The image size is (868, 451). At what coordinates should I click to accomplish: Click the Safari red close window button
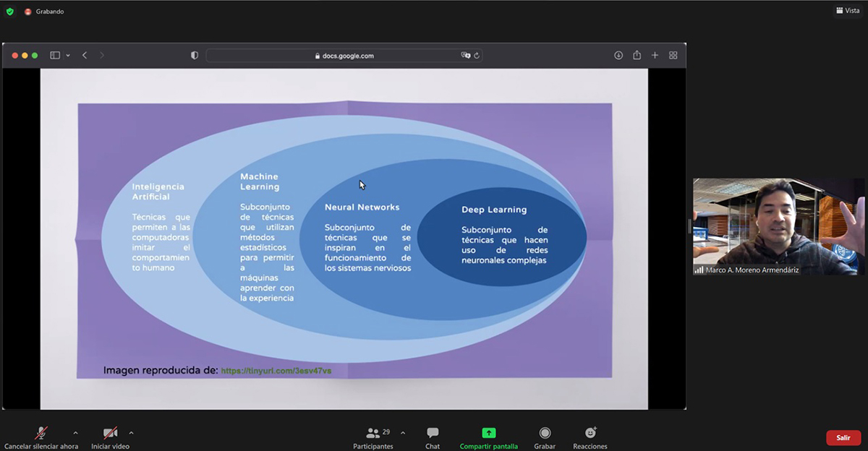[14, 55]
